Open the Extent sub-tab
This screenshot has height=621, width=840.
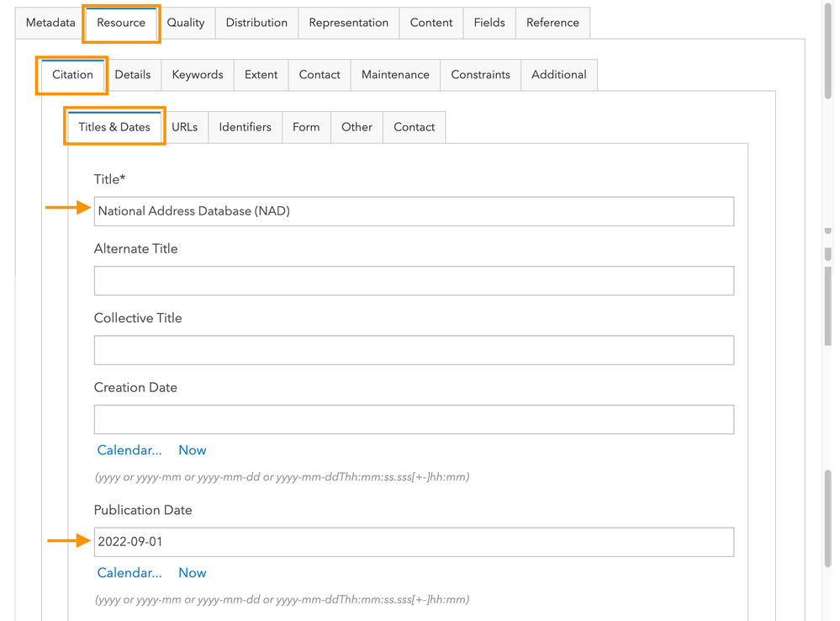(261, 75)
